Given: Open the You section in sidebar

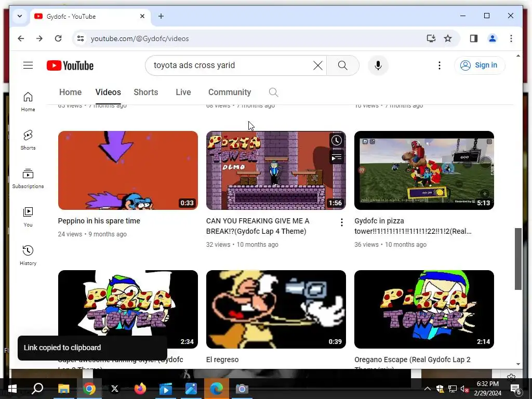Looking at the screenshot, I should click(x=28, y=217).
